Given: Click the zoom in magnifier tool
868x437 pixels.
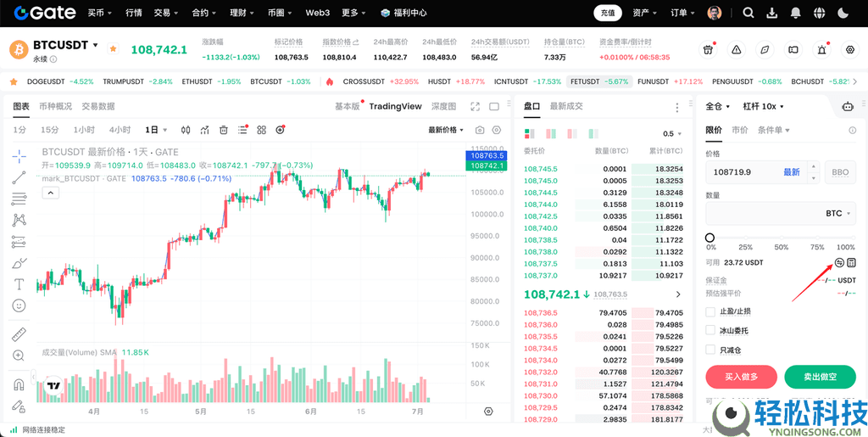Looking at the screenshot, I should 19,356.
